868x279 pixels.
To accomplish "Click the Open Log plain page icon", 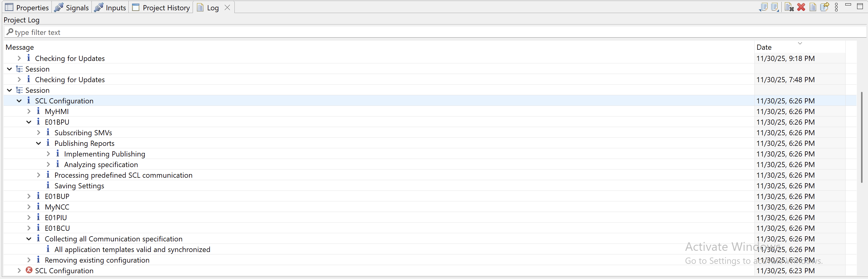I will coord(813,7).
